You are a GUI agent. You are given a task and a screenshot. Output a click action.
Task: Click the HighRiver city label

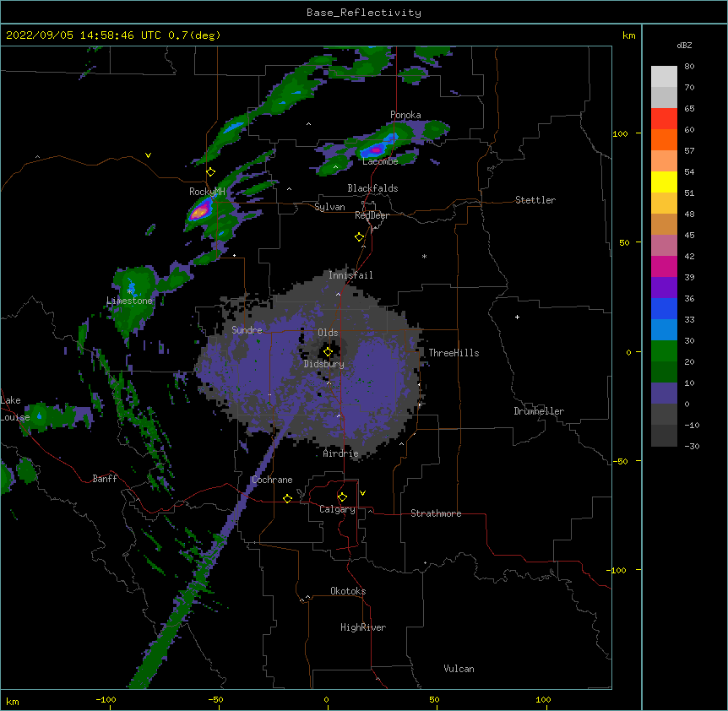click(x=363, y=627)
